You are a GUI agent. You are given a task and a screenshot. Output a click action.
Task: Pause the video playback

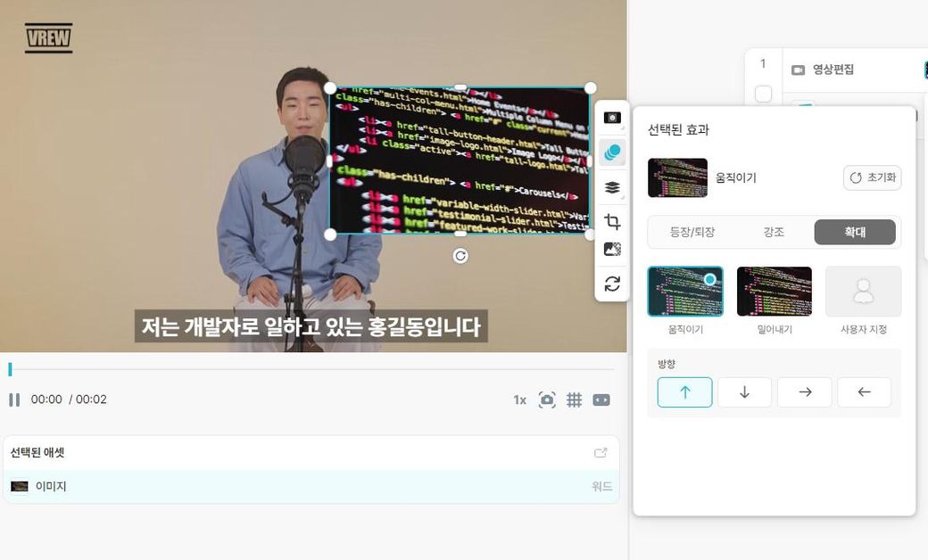14,399
